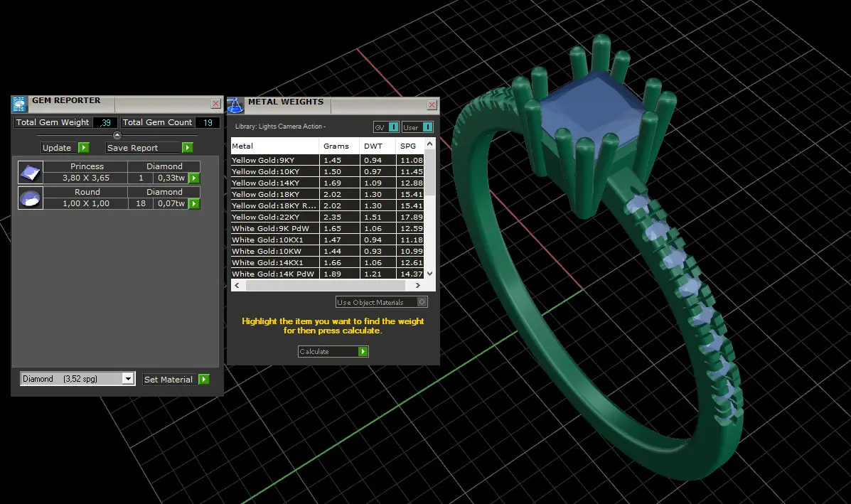Click the Calculate button
Image resolution: width=851 pixels, height=504 pixels.
point(333,352)
